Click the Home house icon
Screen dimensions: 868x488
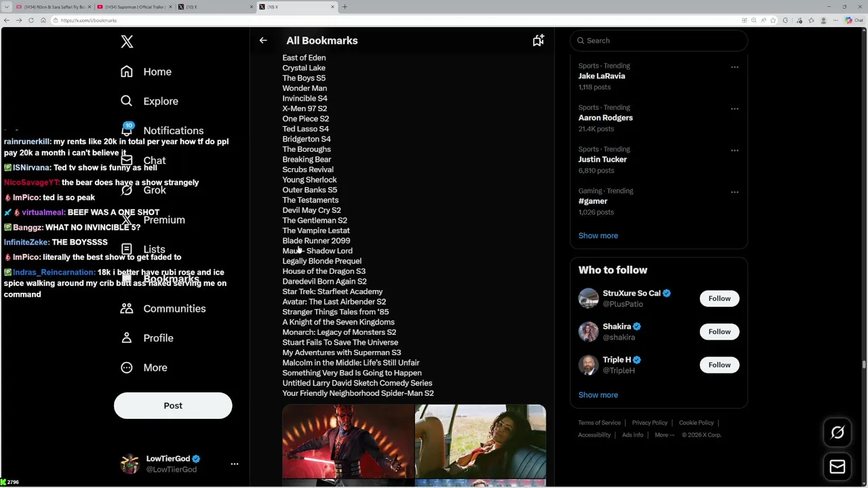(126, 72)
